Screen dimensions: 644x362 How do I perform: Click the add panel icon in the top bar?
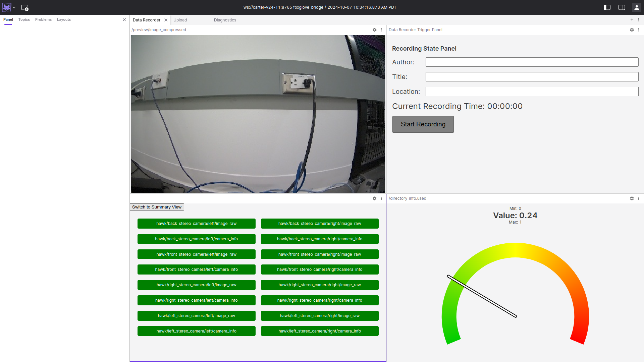[x=25, y=7]
